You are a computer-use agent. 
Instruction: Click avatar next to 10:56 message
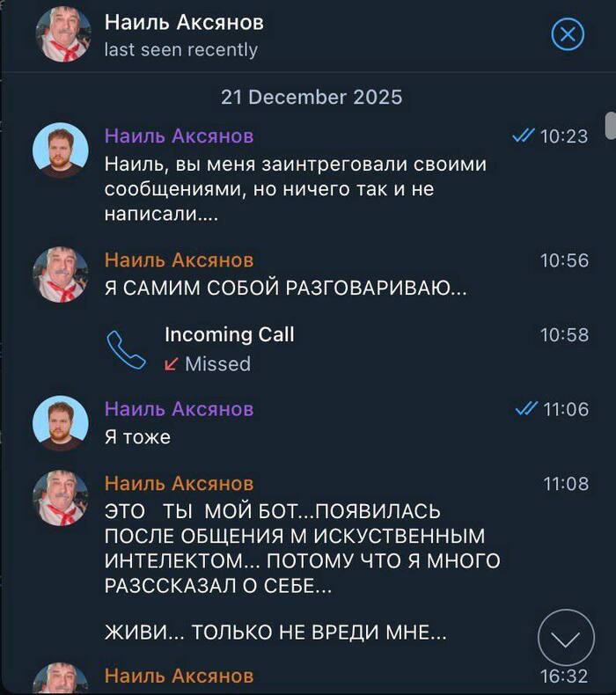coord(61,274)
